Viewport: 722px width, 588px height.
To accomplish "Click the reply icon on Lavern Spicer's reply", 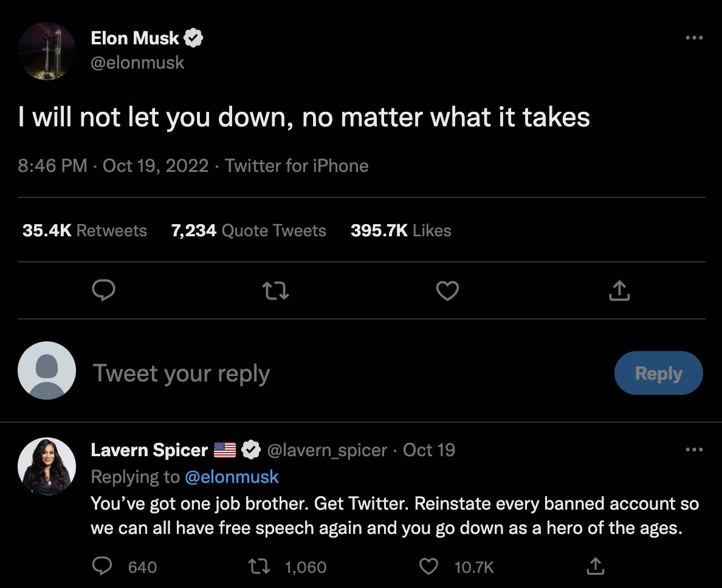I will (103, 566).
